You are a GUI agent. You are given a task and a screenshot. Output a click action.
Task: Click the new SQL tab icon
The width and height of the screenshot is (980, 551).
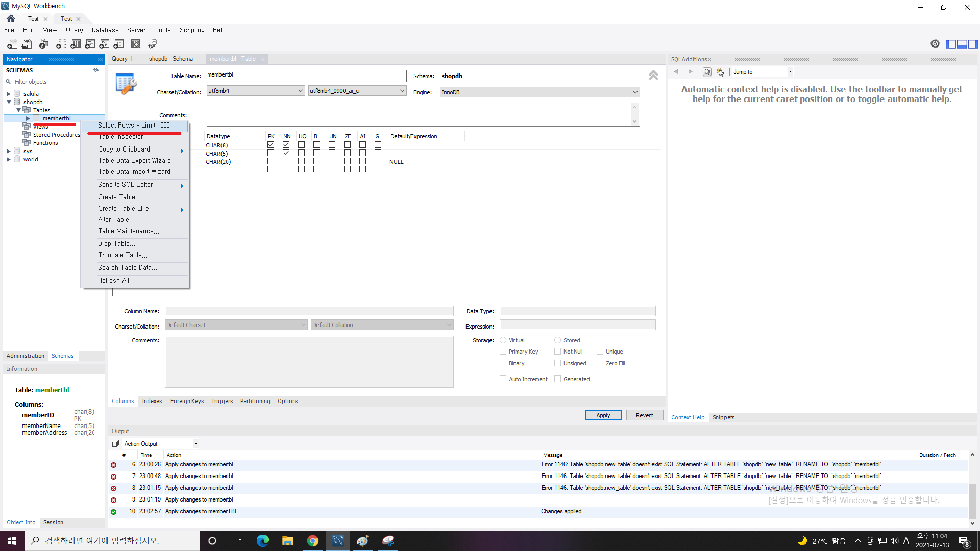tap(12, 44)
